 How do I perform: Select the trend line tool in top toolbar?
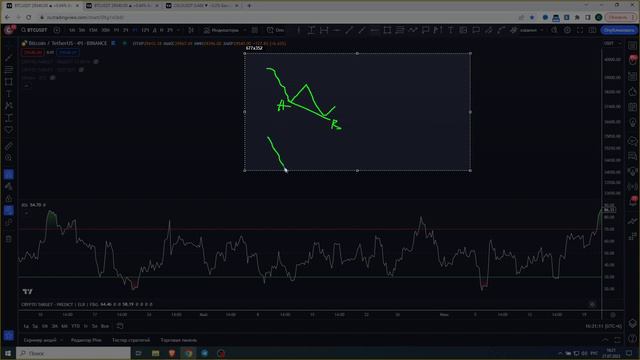click(x=349, y=30)
